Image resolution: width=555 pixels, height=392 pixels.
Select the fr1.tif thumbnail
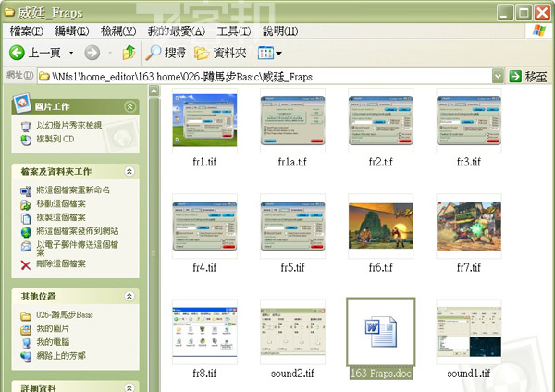[x=204, y=120]
